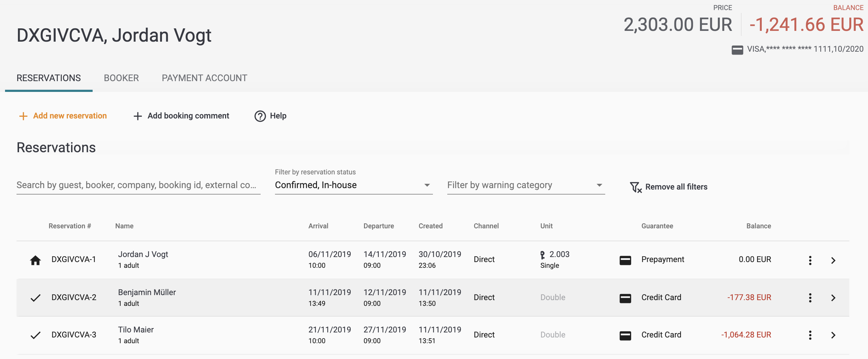Switch to the Payment Account tab
This screenshot has height=359, width=868.
pos(204,78)
